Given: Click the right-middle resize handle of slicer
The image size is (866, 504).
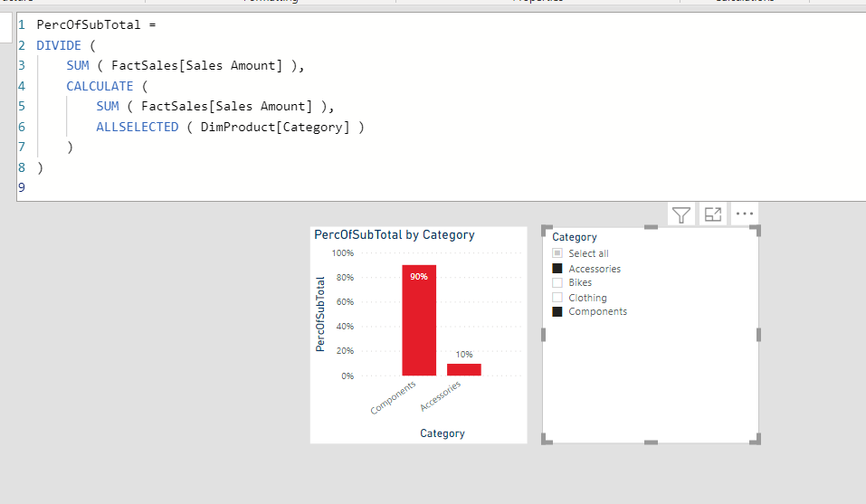Looking at the screenshot, I should pos(758,335).
